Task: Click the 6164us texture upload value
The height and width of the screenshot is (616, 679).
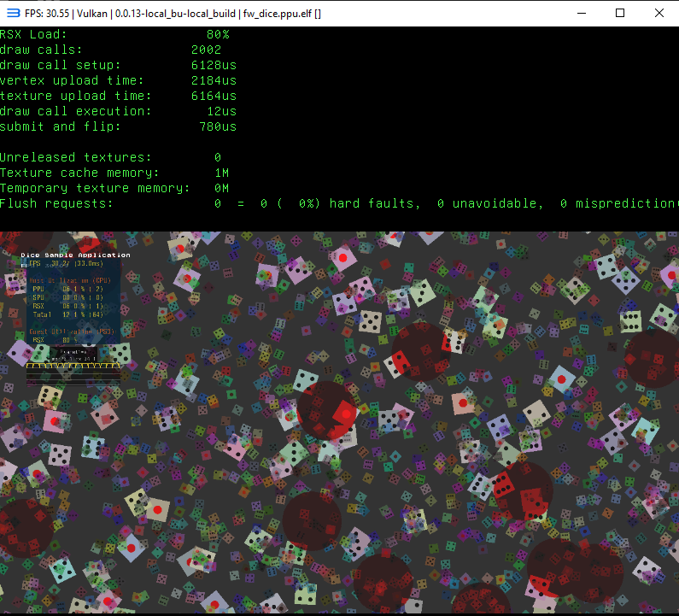Action: [214, 96]
